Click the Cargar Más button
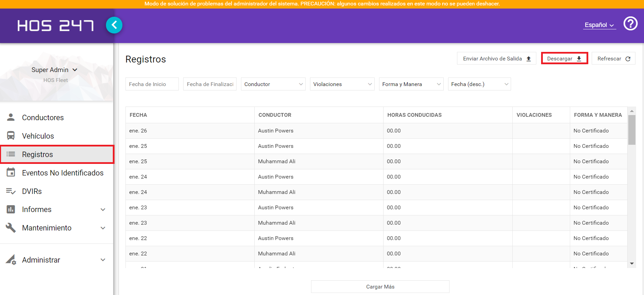Screen dimensions: 644x295 pyautogui.click(x=380, y=287)
